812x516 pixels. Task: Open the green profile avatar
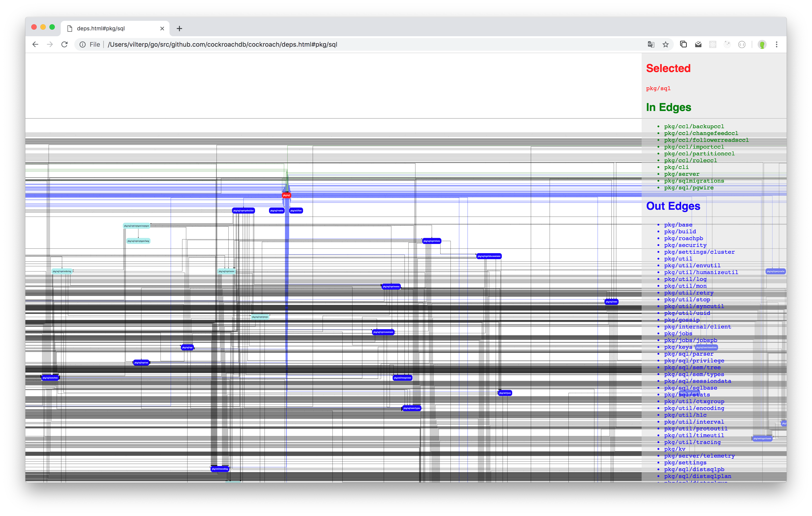coord(762,44)
